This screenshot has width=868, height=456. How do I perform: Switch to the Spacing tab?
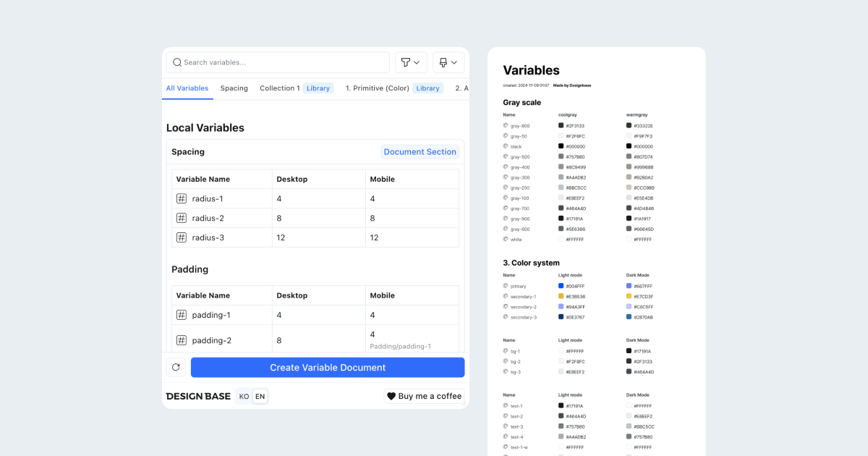(234, 88)
